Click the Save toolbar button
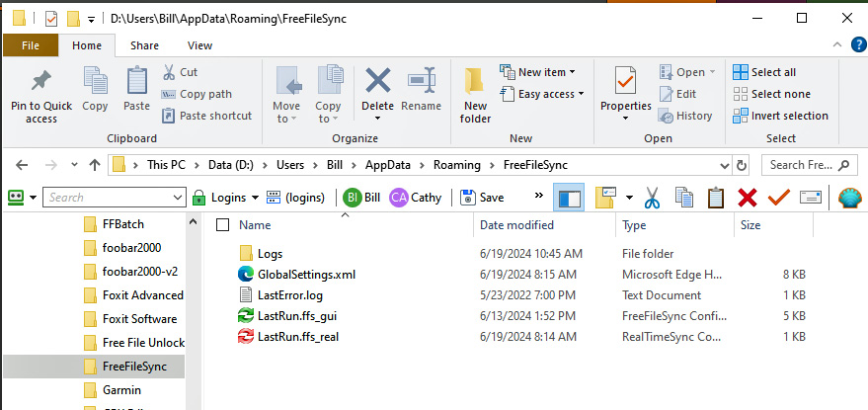Image resolution: width=868 pixels, height=410 pixels. point(482,198)
